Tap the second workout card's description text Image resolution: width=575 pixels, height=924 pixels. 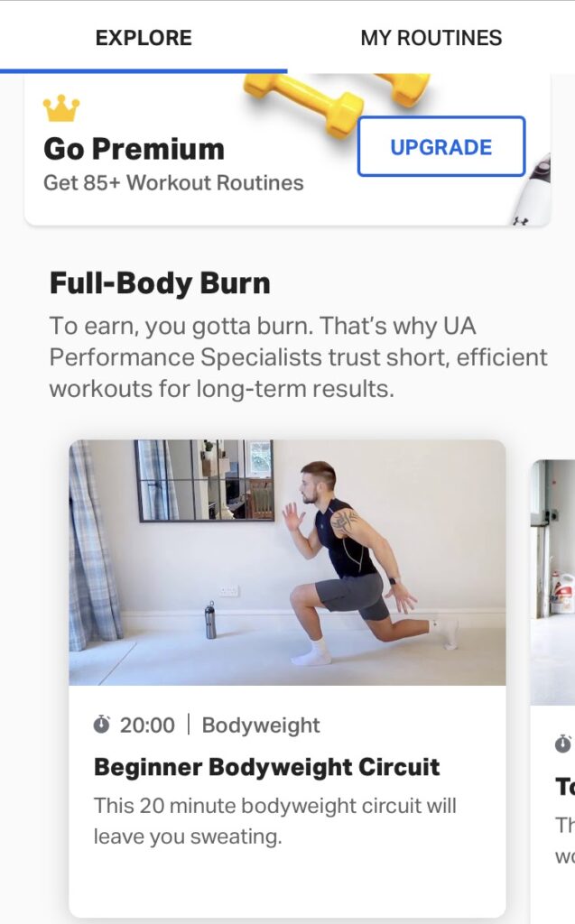[565, 840]
